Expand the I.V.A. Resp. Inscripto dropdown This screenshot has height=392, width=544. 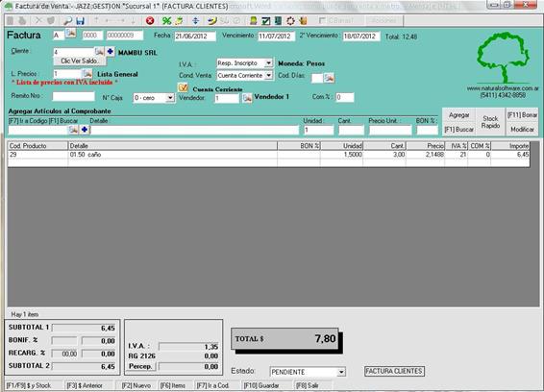[x=268, y=63]
